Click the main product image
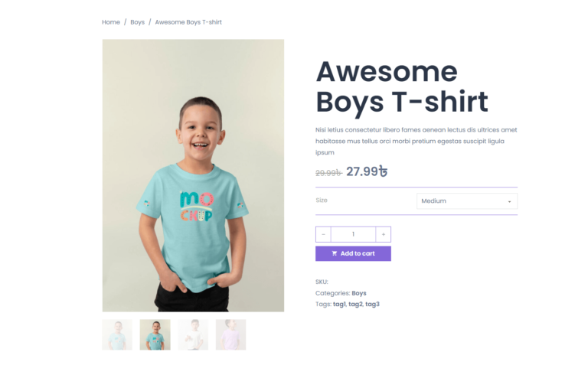The height and width of the screenshot is (375, 588). pos(193,175)
